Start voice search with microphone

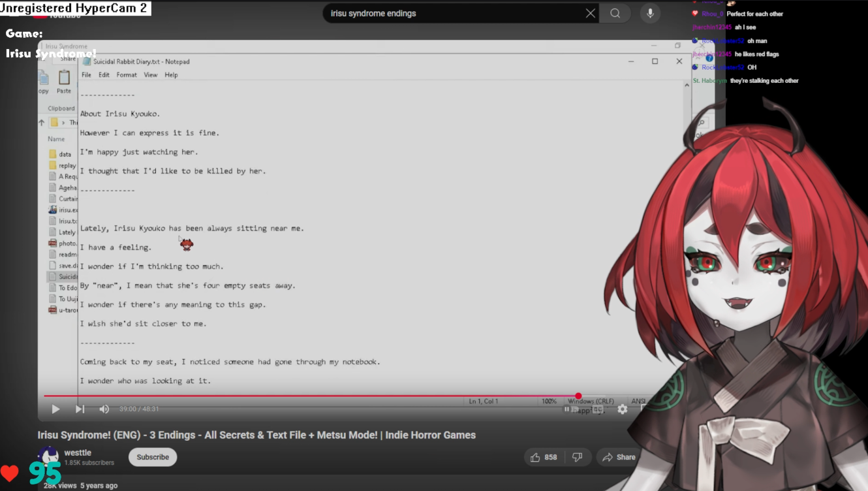(650, 13)
